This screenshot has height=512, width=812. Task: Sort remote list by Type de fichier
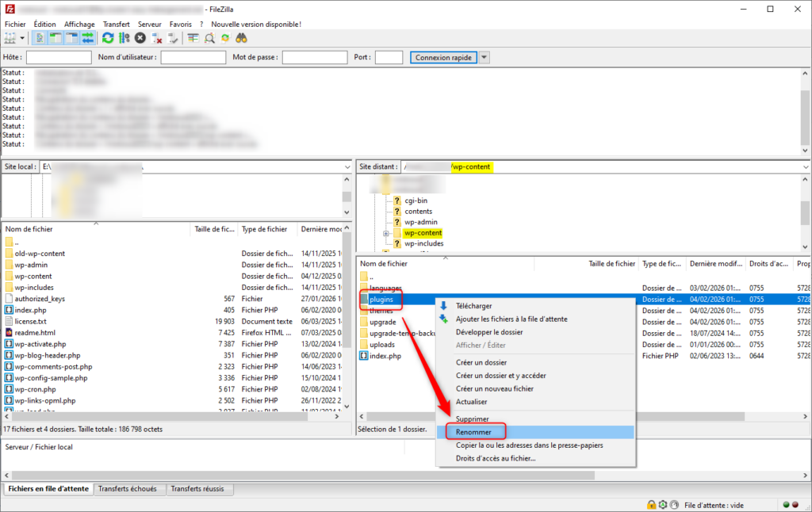point(662,263)
